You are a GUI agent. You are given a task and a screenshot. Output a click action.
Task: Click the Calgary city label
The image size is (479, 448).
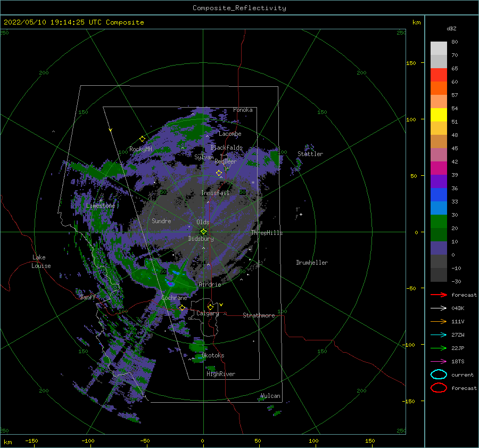coord(208,313)
